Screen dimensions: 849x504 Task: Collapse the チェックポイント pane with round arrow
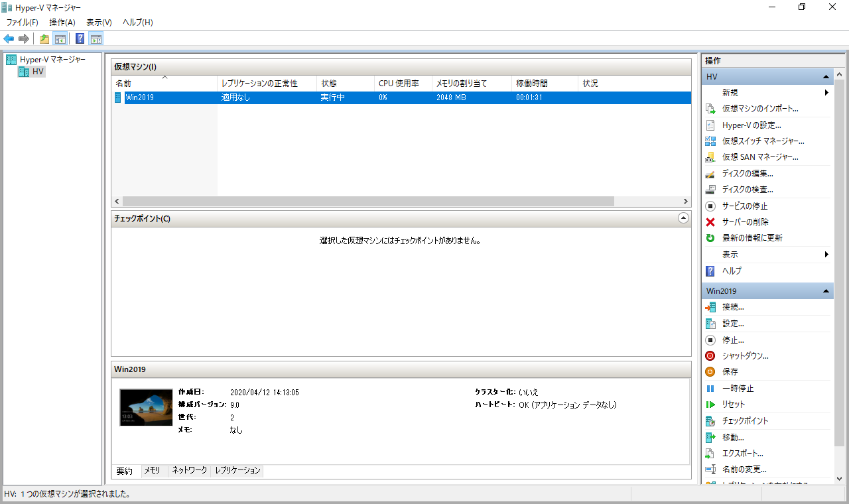click(683, 218)
